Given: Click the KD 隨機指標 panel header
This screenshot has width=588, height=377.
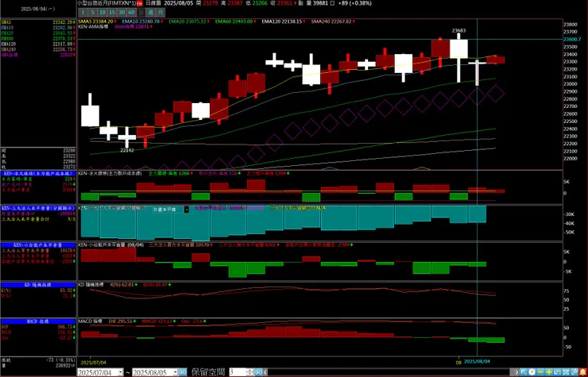Looking at the screenshot, I should (x=38, y=285).
